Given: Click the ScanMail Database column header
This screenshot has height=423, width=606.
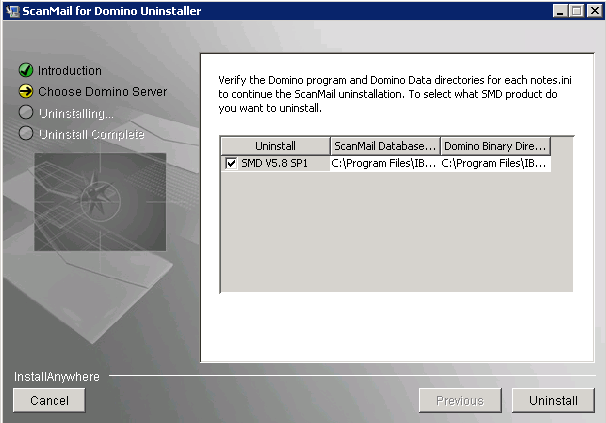Looking at the screenshot, I should click(x=384, y=146).
